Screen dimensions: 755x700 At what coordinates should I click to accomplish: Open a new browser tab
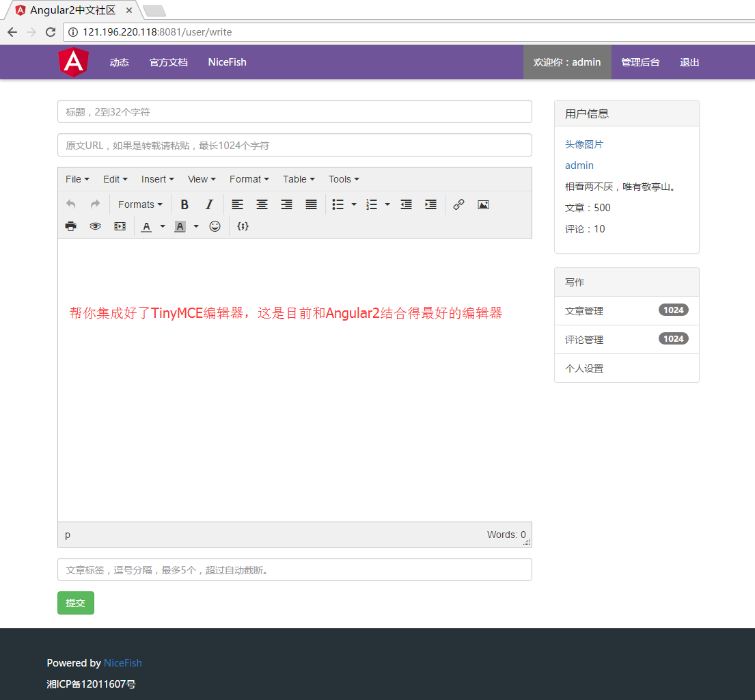(154, 11)
